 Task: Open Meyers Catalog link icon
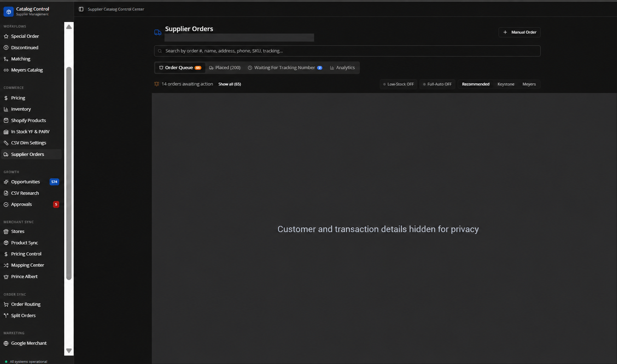coord(6,70)
